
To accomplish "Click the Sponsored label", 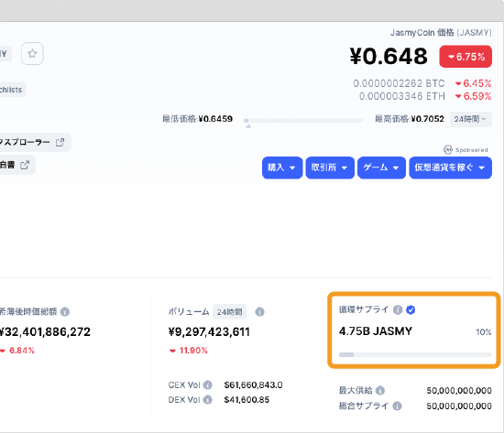I will click(466, 150).
